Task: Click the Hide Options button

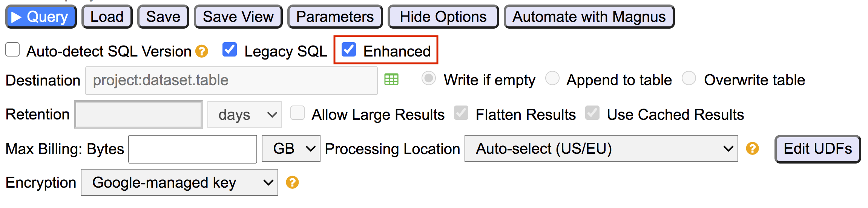Action: [443, 17]
